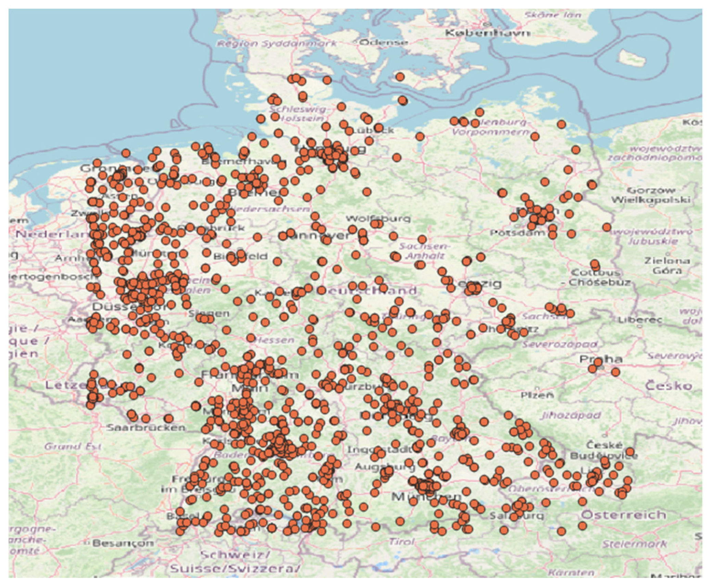This screenshot has width=709, height=588.
Task: Click the Schweiz/Suisse/Svizzera country label
Action: click(x=236, y=562)
